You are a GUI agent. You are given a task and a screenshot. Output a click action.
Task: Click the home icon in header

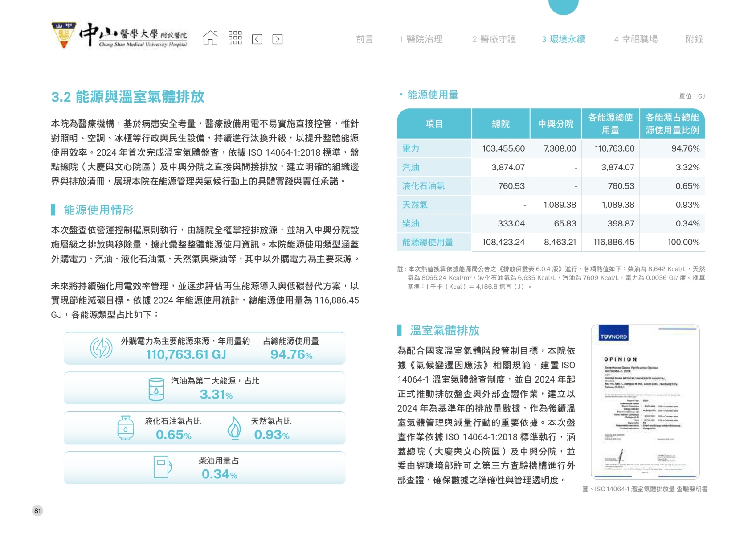click(210, 38)
